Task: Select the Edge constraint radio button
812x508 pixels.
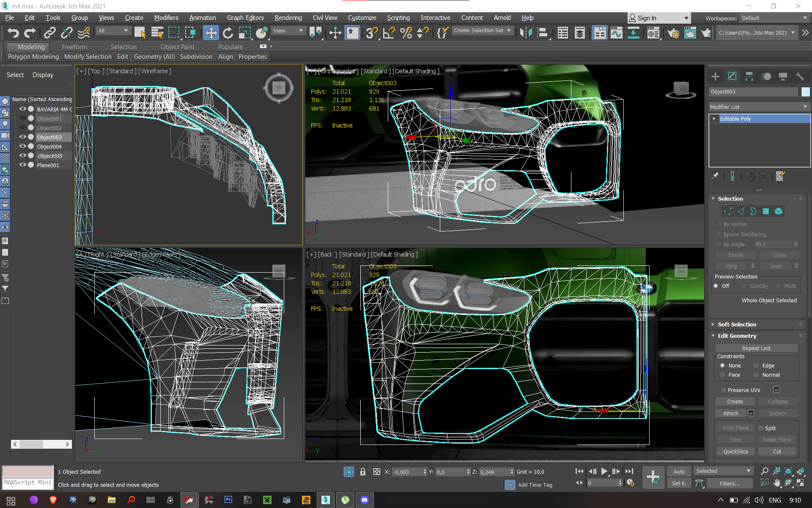Action: (x=757, y=365)
